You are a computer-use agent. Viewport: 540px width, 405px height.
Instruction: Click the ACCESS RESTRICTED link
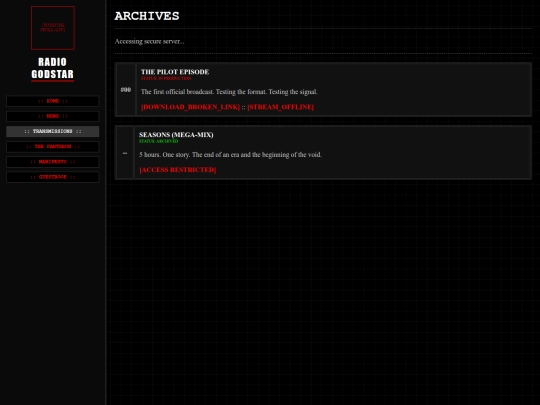[178, 170]
